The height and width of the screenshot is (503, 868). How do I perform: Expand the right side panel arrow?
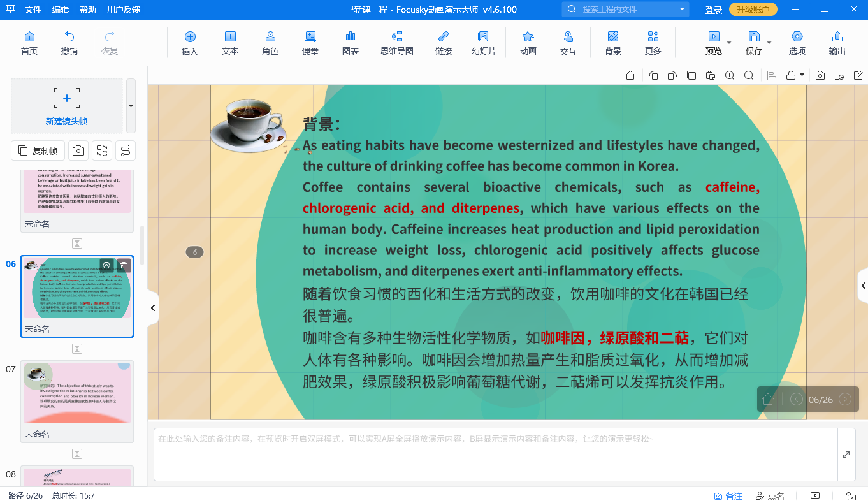point(863,286)
